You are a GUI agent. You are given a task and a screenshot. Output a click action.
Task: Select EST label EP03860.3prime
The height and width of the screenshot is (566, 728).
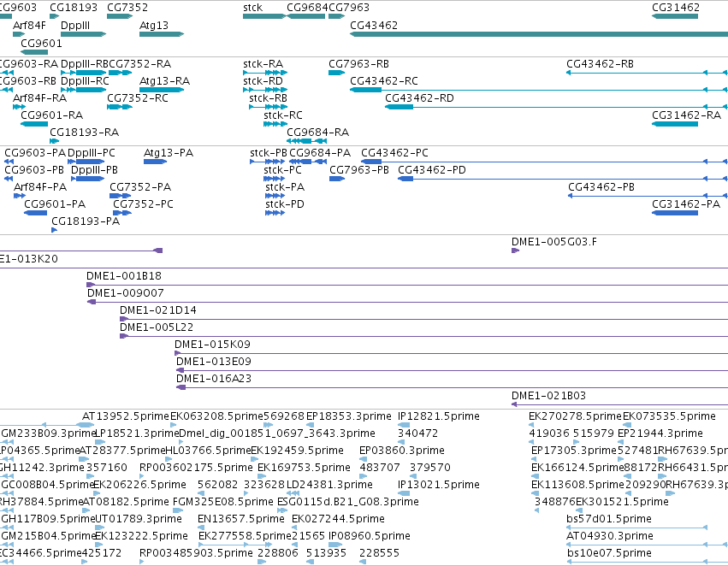[x=401, y=451]
